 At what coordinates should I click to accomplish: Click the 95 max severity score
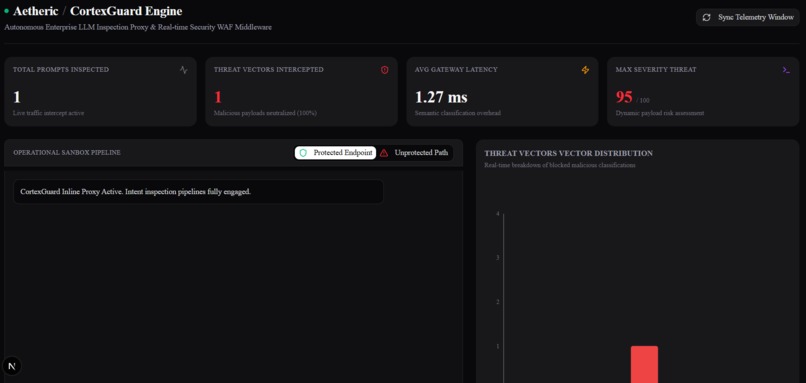624,97
